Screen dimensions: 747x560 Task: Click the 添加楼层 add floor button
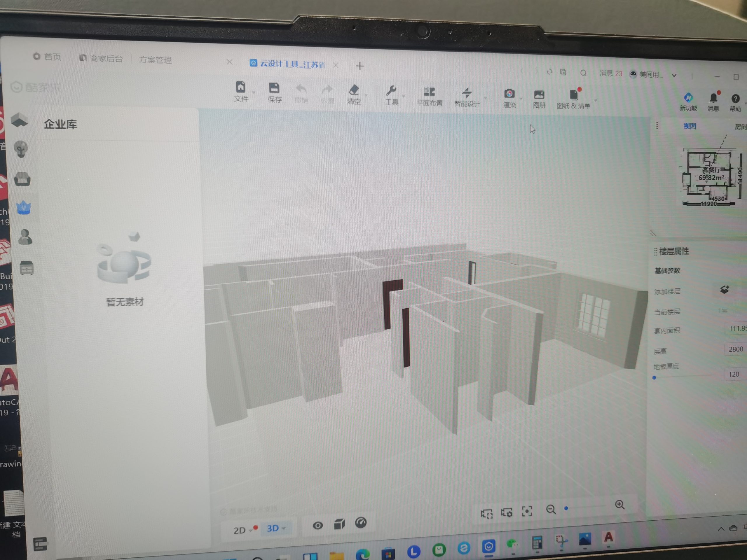(x=724, y=290)
